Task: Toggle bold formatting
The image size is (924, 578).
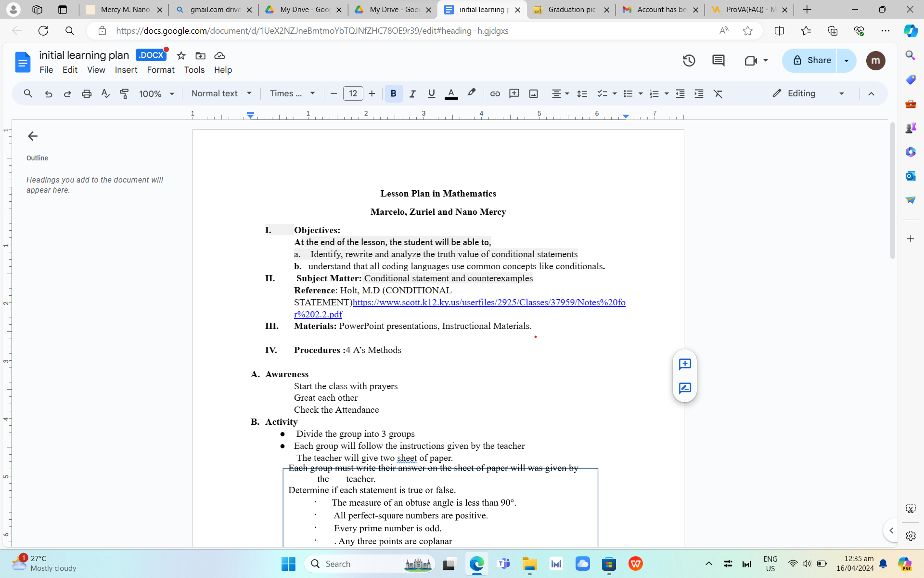Action: click(393, 93)
